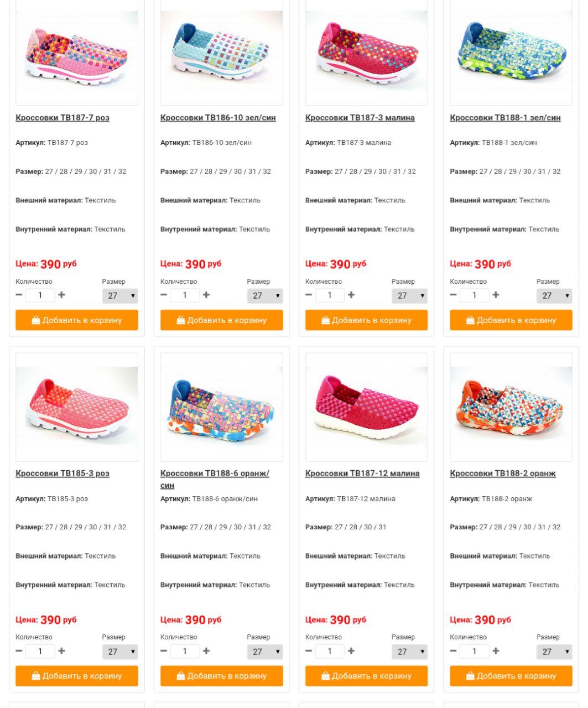Click plus icon for TB187-12 малина quantity
Screen dimensions: 588x708
tap(351, 651)
